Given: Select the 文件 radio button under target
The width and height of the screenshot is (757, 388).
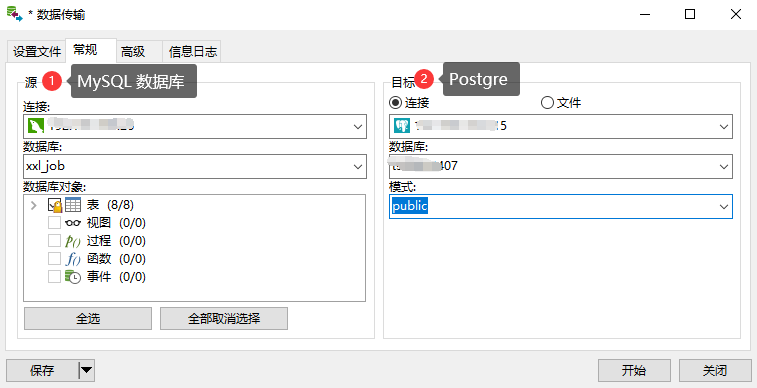Looking at the screenshot, I should click(x=547, y=102).
